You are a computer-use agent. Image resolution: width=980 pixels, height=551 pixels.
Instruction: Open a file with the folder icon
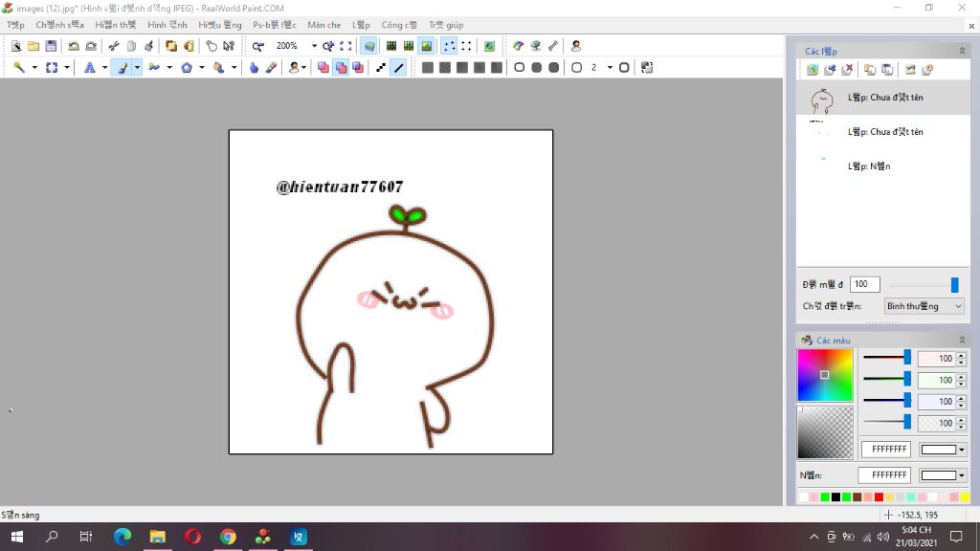pos(33,46)
